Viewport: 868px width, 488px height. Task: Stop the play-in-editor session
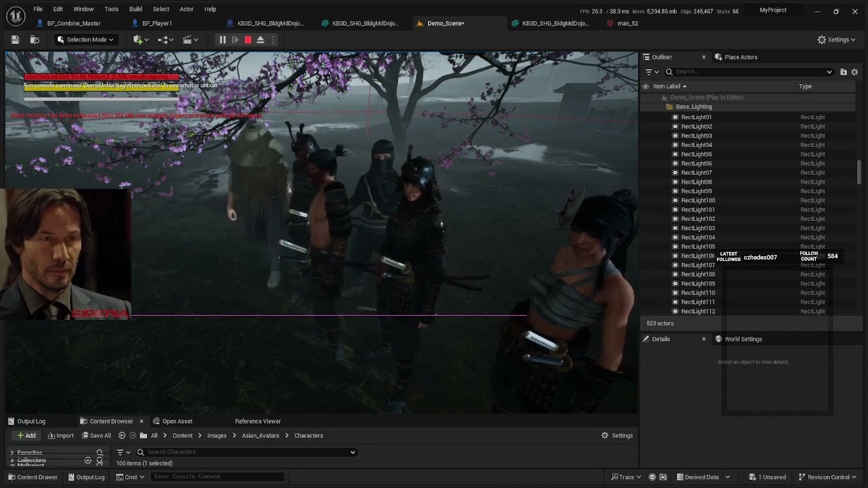(x=248, y=40)
